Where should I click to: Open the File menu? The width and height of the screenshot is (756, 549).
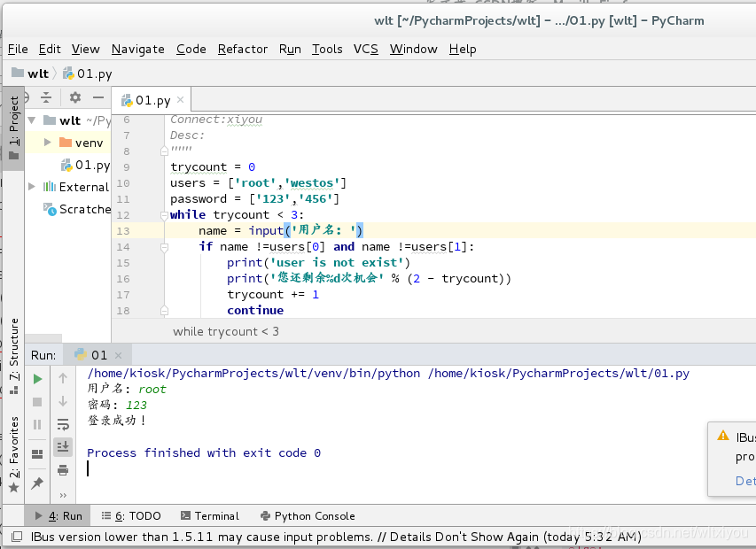pos(18,49)
